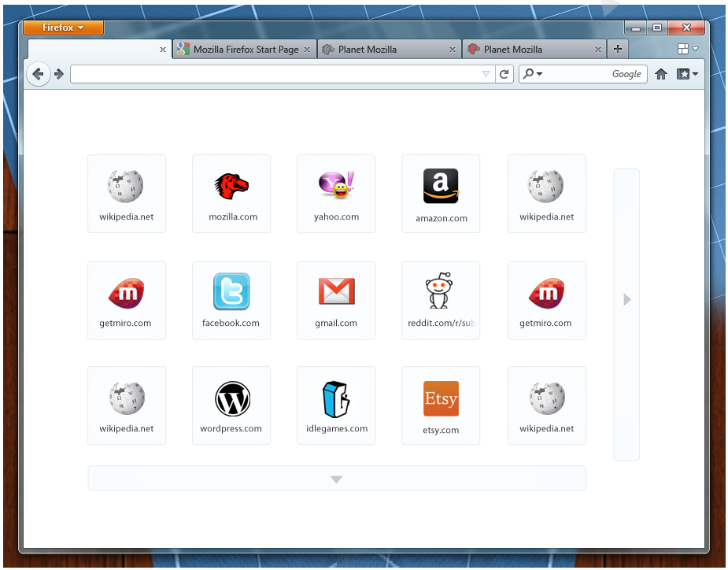Open the idlegames.com tile

coord(336,405)
